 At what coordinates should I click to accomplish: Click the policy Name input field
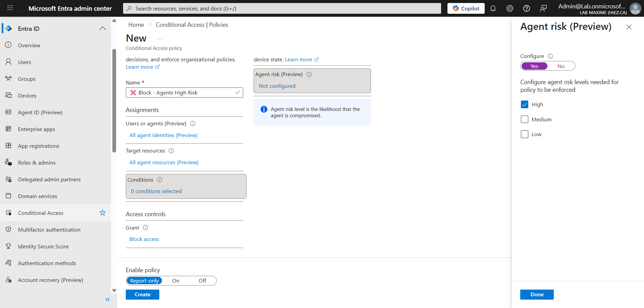[184, 93]
